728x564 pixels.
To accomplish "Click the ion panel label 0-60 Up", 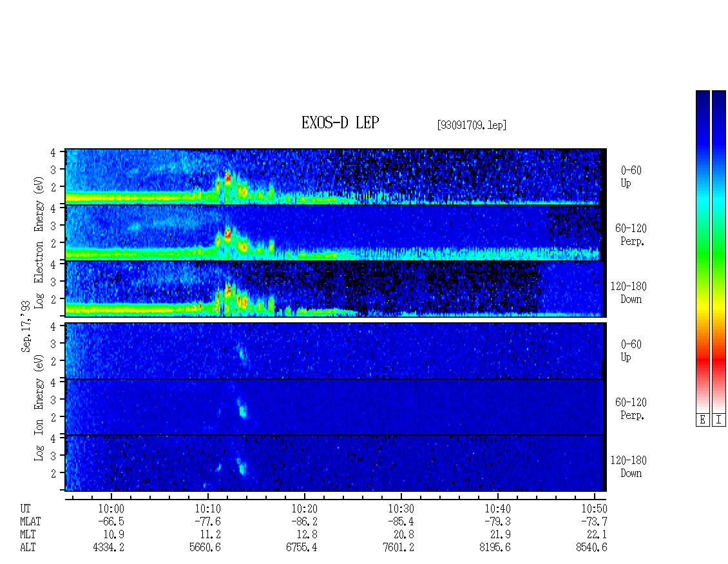I will pos(631,351).
